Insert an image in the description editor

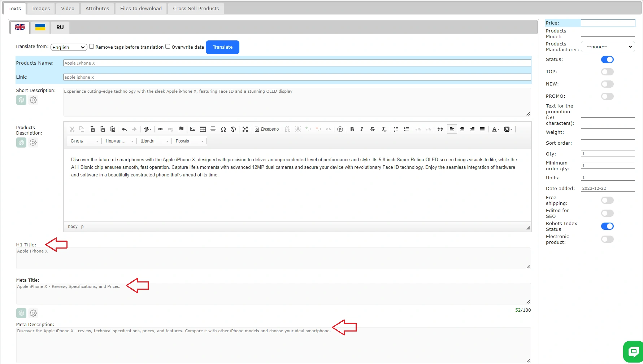193,129
